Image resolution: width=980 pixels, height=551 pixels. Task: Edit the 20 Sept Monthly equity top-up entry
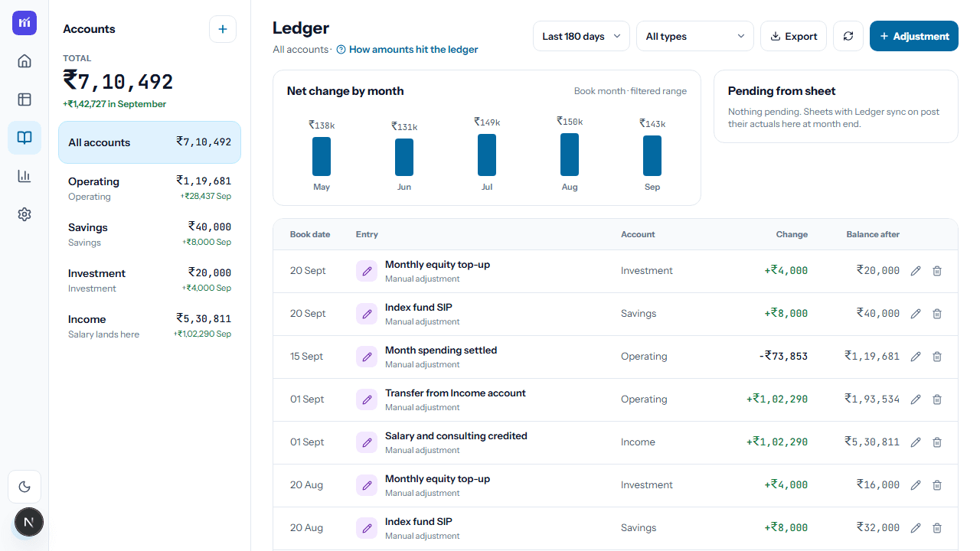click(x=916, y=271)
